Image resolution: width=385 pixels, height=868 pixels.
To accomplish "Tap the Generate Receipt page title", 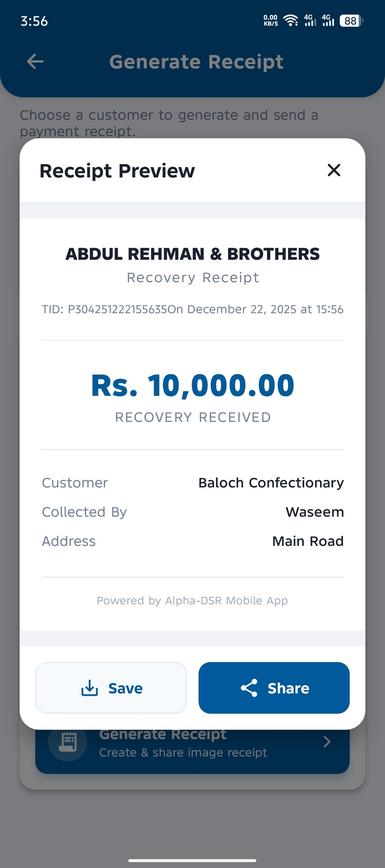I will click(196, 62).
